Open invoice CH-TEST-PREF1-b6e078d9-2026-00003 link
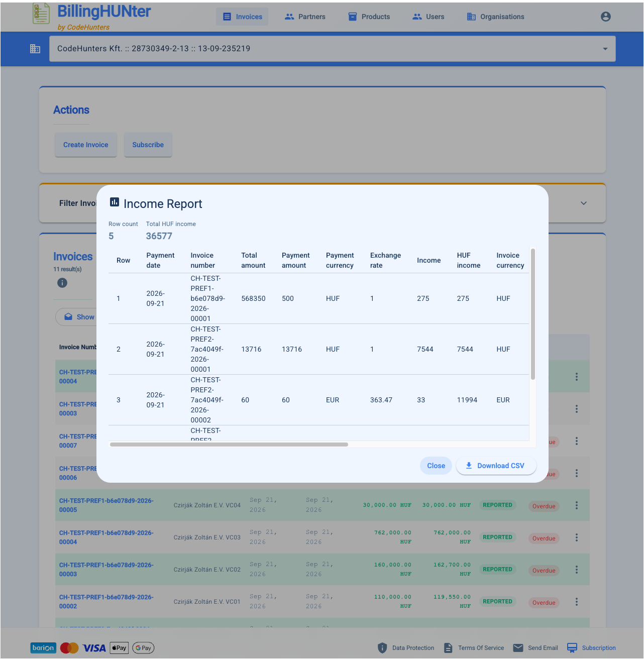The height and width of the screenshot is (661, 644). pyautogui.click(x=106, y=570)
